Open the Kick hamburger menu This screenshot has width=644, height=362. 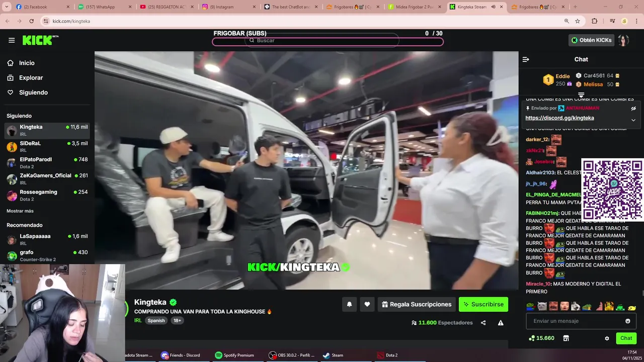coord(12,40)
